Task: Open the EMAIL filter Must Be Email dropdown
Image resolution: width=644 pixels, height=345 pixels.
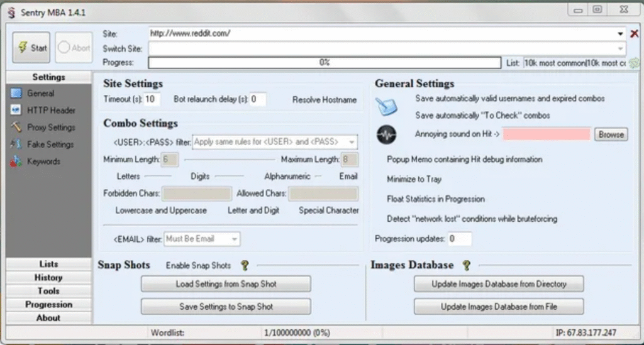Action: point(202,239)
